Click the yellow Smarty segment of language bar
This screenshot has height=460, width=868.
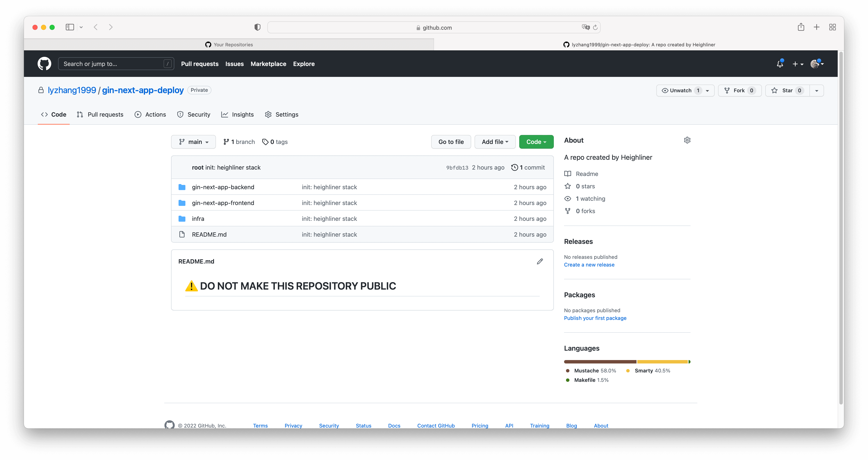(x=662, y=362)
